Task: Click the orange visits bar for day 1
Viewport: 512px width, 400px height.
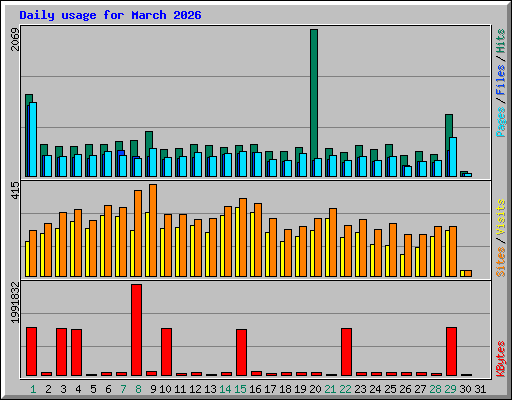Action: [x=33, y=253]
